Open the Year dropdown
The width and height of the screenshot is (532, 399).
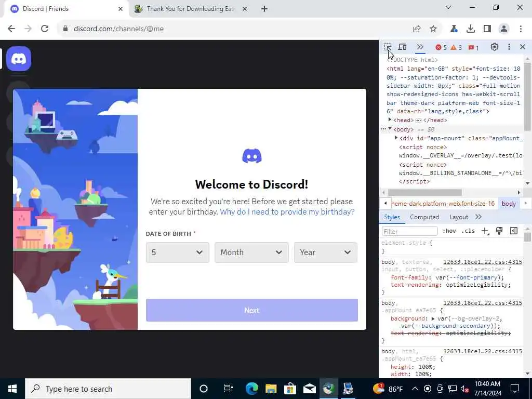click(325, 252)
